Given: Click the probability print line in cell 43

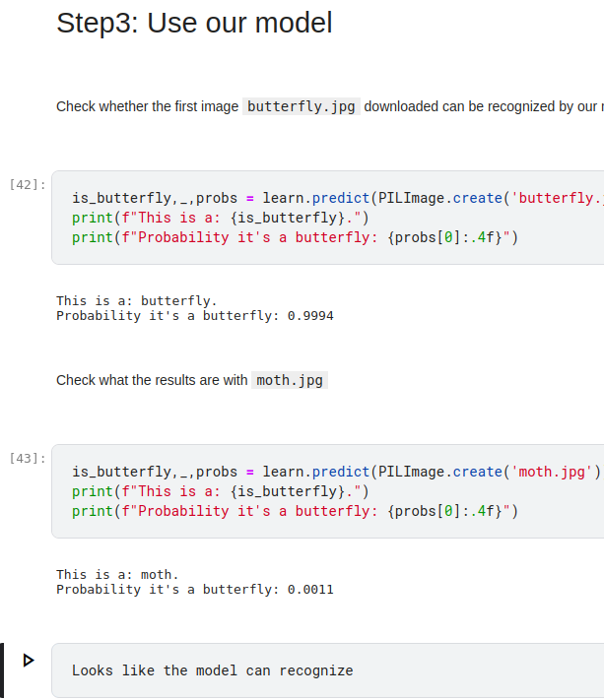Looking at the screenshot, I should (294, 511).
